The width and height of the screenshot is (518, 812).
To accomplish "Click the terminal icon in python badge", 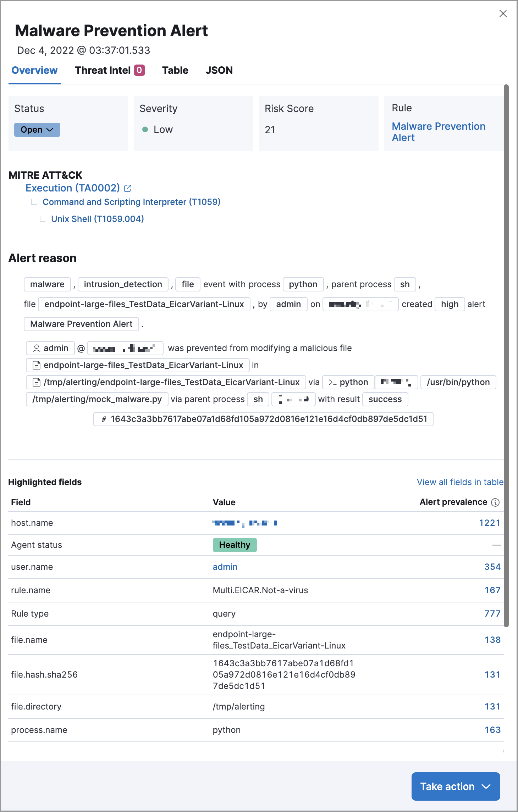I will [332, 382].
